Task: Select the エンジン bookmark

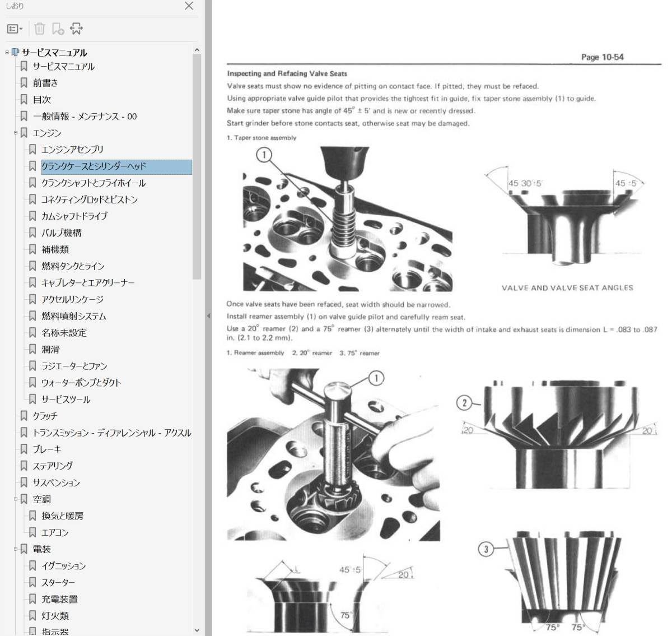Action: point(47,133)
